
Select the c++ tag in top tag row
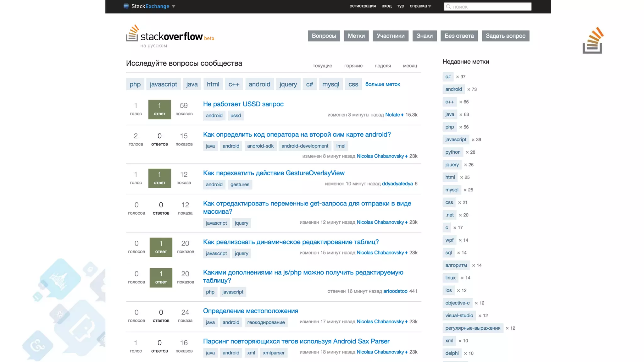(x=234, y=84)
